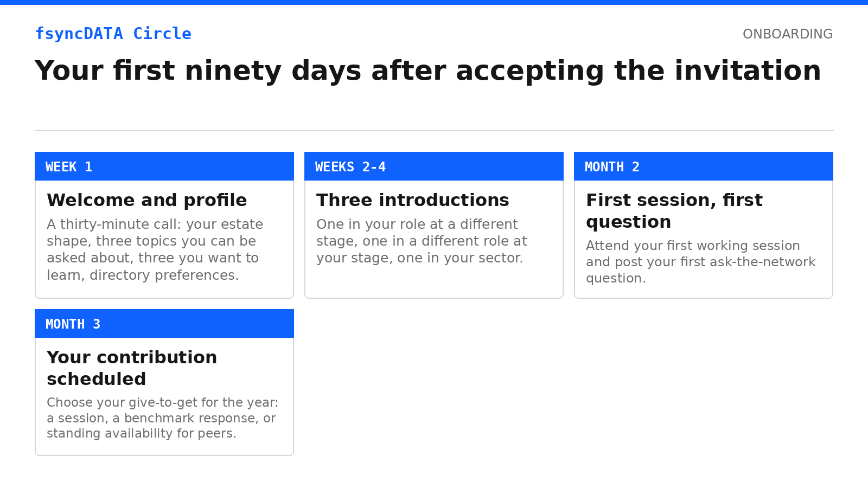Viewport: 868px width, 488px height.
Task: Click the fsyncDATA Circle brand title
Action: 113,34
